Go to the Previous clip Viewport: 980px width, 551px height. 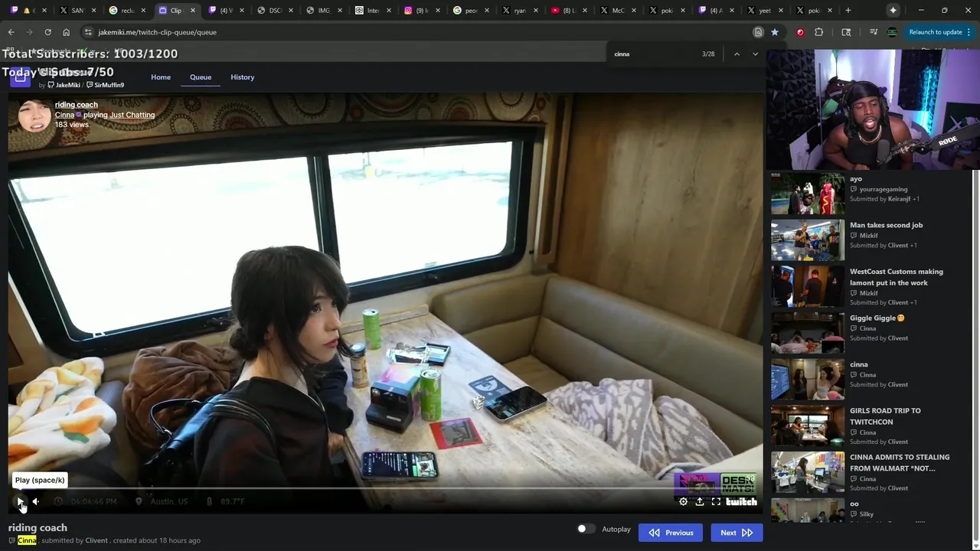(671, 533)
